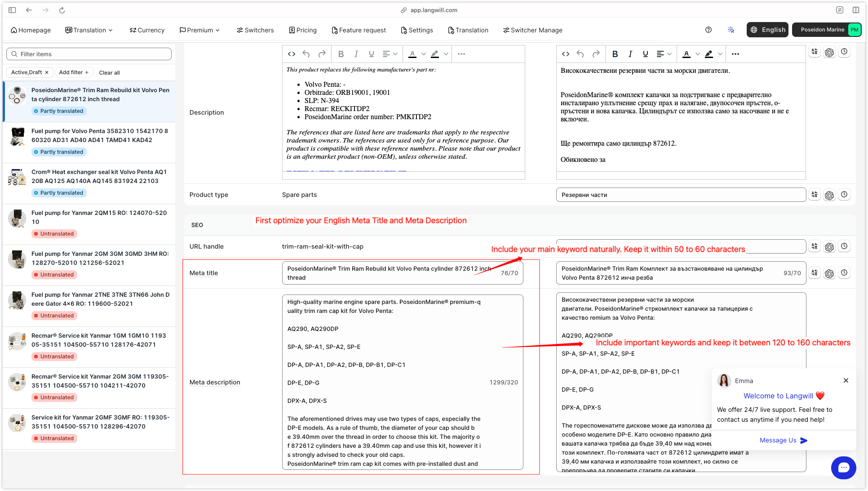Click Clear all filters
Image resolution: width=868 pixels, height=491 pixels.
pos(109,73)
